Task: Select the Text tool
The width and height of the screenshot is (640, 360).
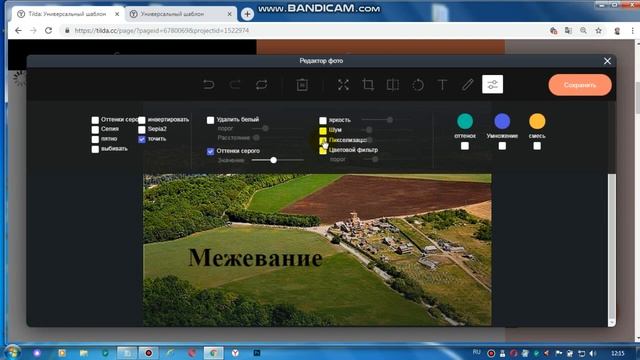Action: pyautogui.click(x=442, y=84)
